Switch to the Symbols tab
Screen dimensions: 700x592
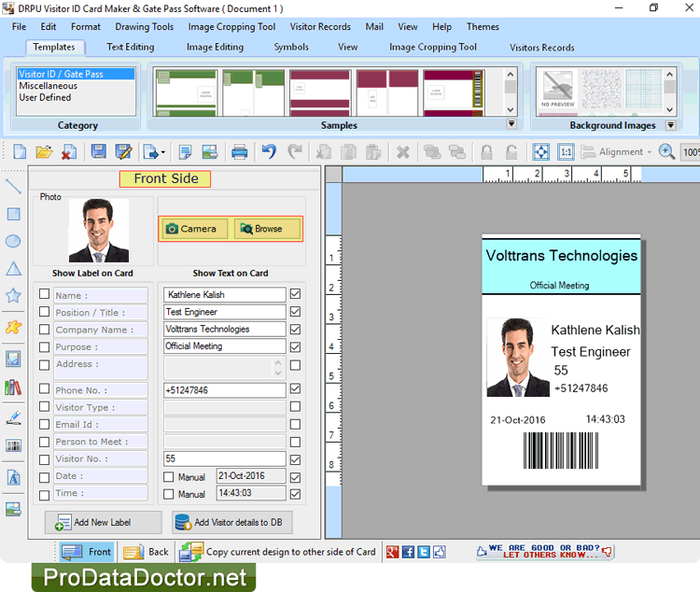click(x=291, y=47)
